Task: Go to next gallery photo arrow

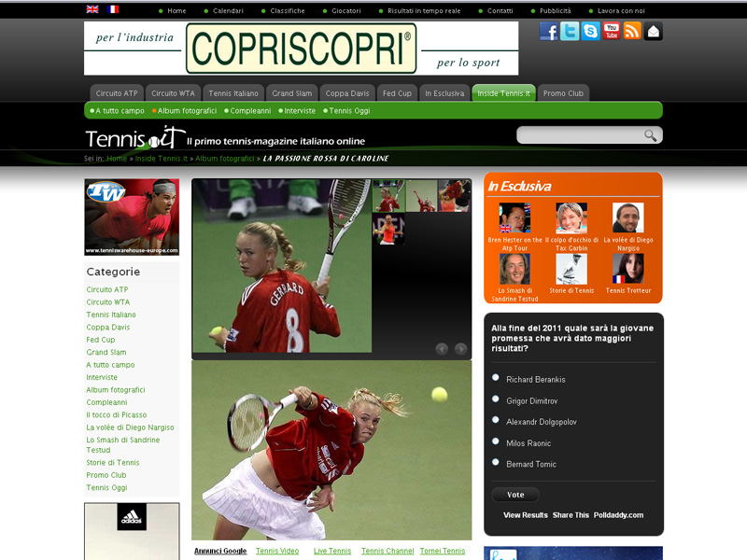Action: pos(460,349)
